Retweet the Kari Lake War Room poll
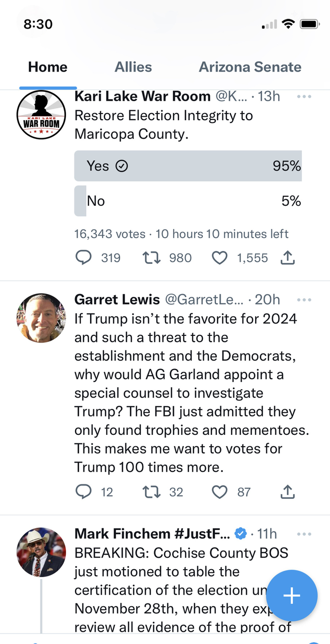 pos(151,258)
